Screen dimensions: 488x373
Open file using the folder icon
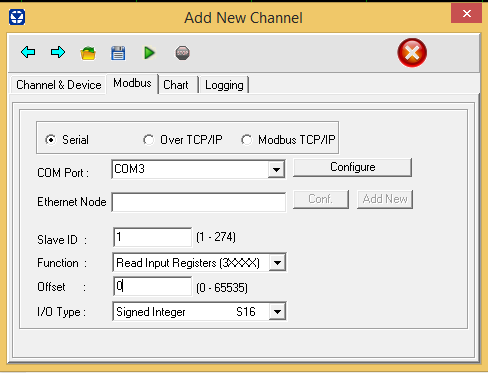pyautogui.click(x=88, y=53)
